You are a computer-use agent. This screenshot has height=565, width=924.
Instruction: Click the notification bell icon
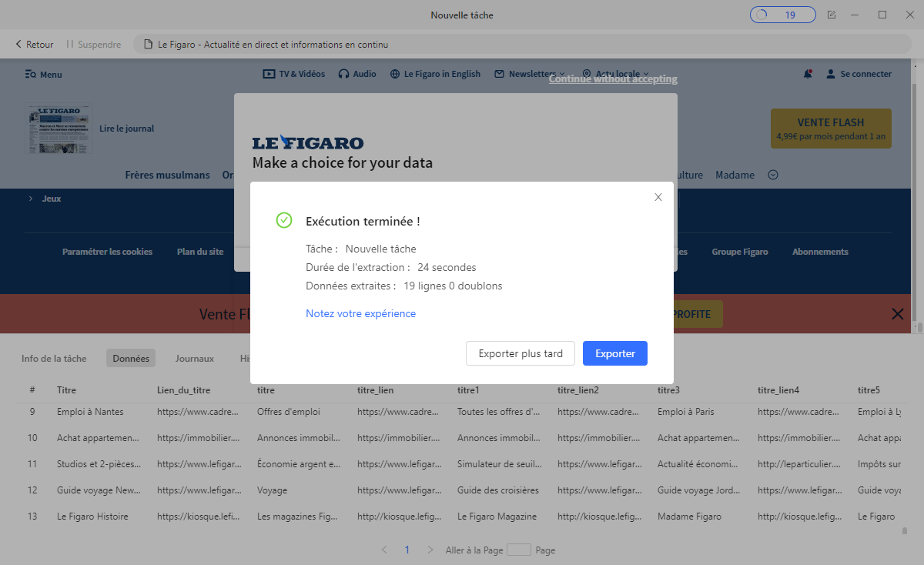[x=808, y=74]
